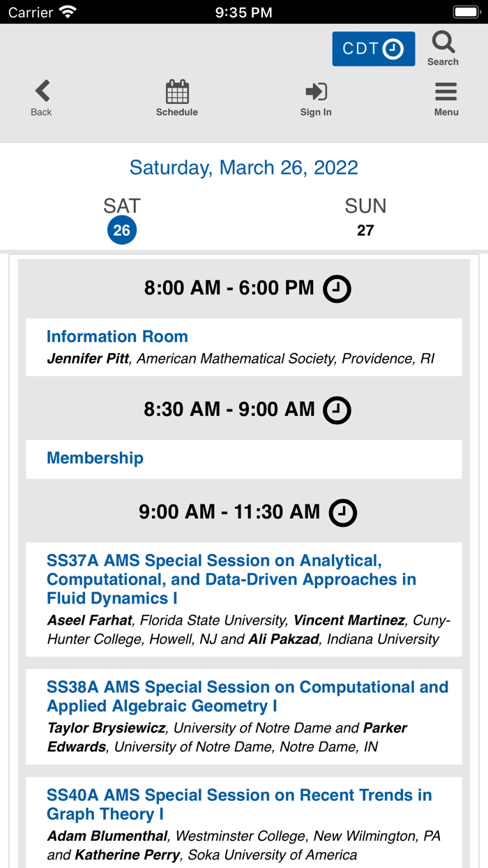Image resolution: width=488 pixels, height=868 pixels.
Task: Expand the 8:00 AM - 6:00 PM time block
Action: coord(229,288)
